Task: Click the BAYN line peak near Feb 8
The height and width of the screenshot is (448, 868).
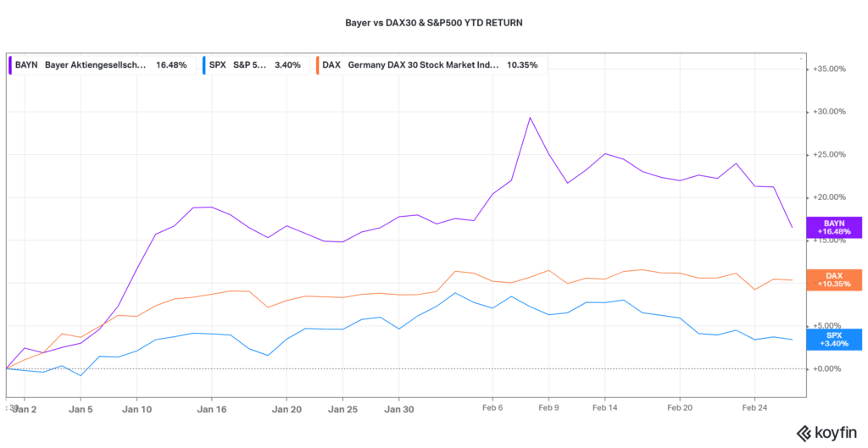Action: point(530,117)
